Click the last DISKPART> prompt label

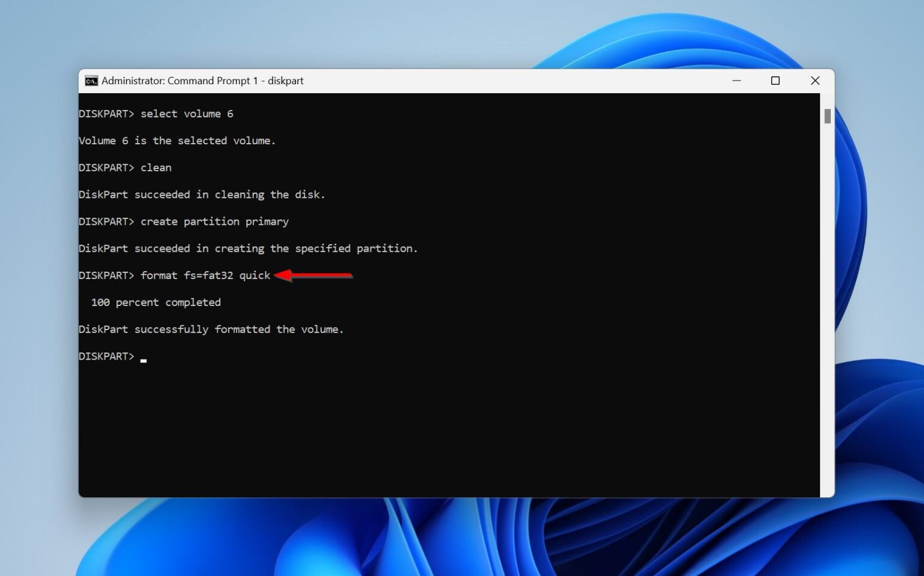pos(106,356)
